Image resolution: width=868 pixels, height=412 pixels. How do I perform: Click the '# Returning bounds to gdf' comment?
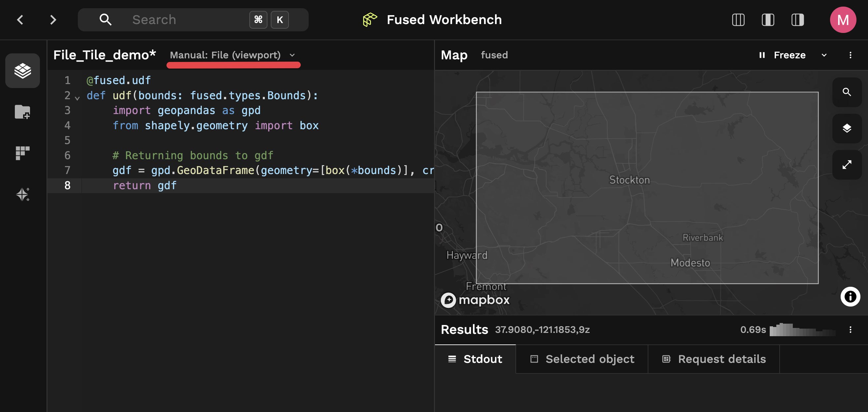pyautogui.click(x=193, y=155)
